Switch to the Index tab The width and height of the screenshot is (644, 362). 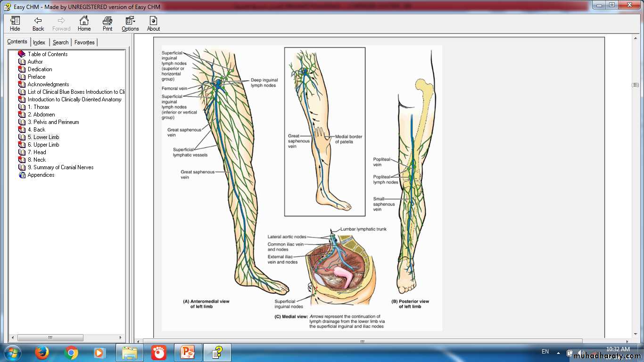[x=39, y=42]
